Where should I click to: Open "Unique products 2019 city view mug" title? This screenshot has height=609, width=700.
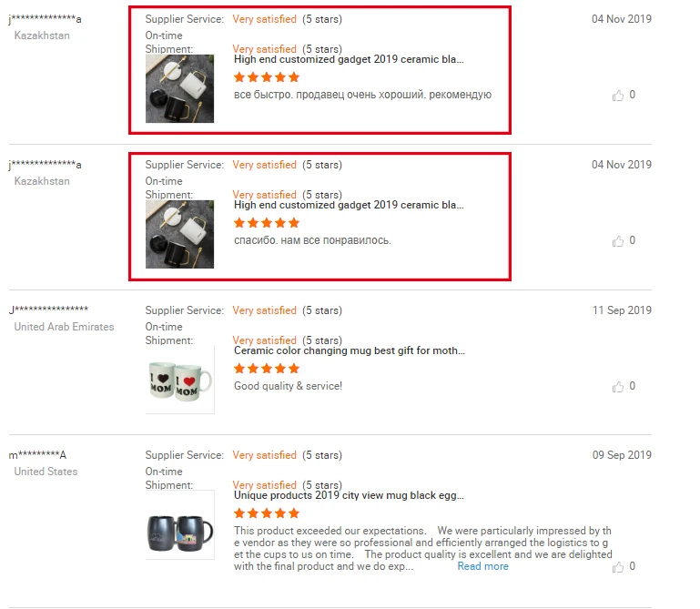(x=349, y=495)
